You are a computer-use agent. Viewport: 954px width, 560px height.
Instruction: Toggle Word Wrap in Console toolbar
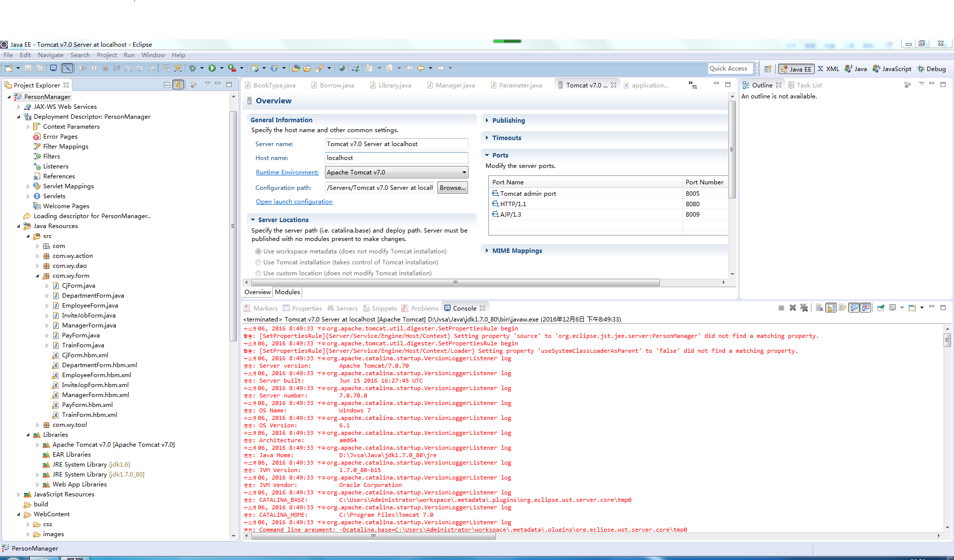[x=843, y=308]
